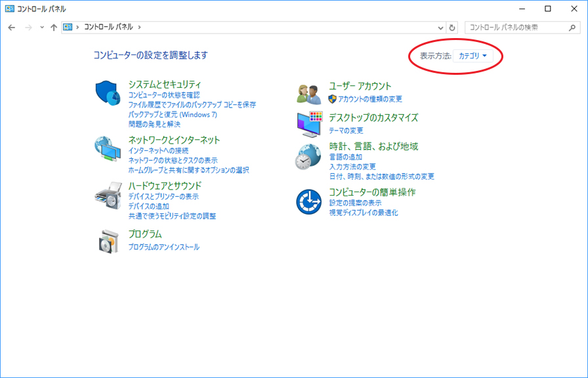This screenshot has width=588, height=378.
Task: Click the shield icon beside アカウントの種類の変更
Action: [x=332, y=99]
